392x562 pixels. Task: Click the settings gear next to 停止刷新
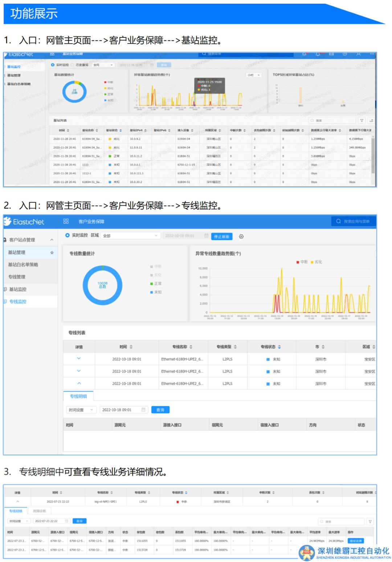pos(241,236)
